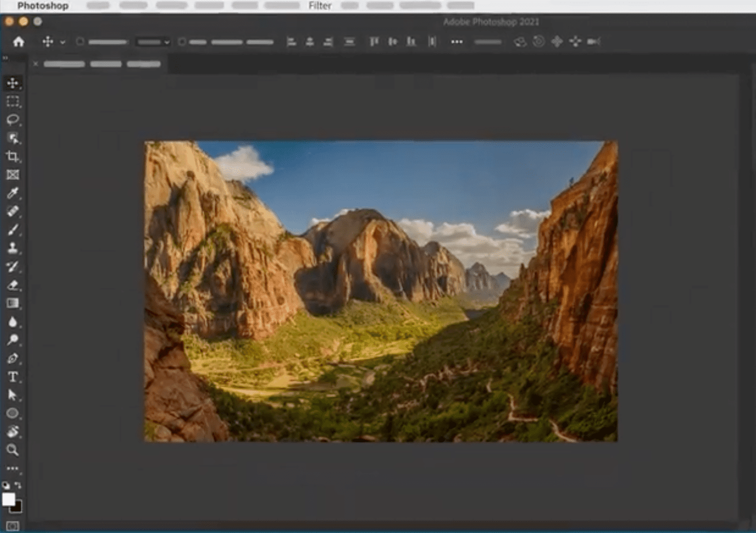
Task: Click the align and distribute more options ellipsis
Action: point(456,41)
